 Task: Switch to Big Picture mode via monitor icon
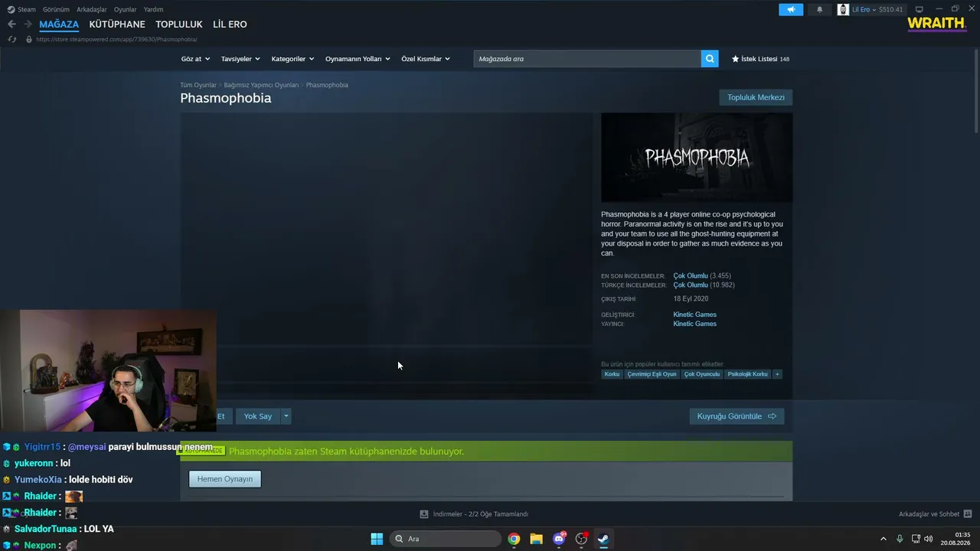[920, 9]
